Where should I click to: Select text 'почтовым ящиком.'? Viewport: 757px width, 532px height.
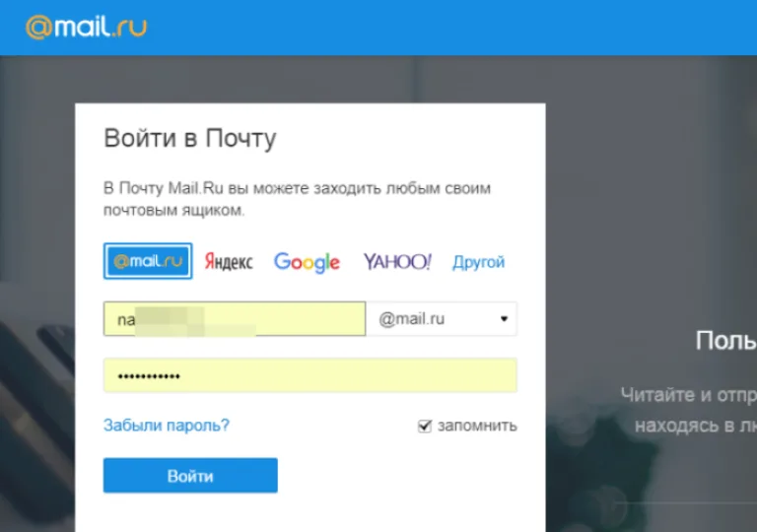click(173, 211)
